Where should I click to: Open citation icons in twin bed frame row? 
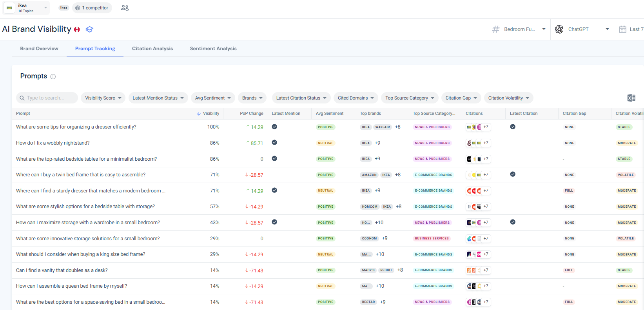(x=478, y=175)
